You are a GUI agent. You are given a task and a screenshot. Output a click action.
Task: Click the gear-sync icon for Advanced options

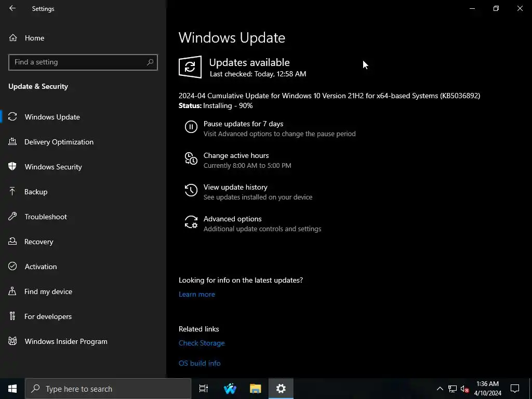pos(191,222)
